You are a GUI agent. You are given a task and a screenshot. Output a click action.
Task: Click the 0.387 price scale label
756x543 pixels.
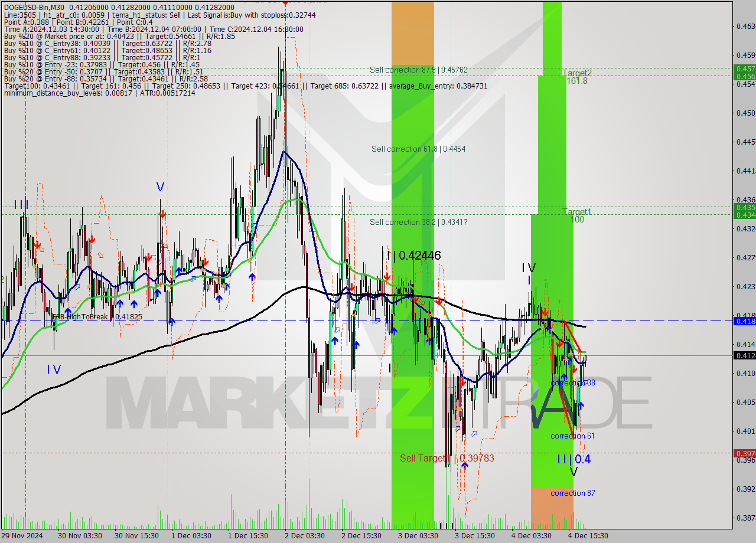click(x=745, y=518)
